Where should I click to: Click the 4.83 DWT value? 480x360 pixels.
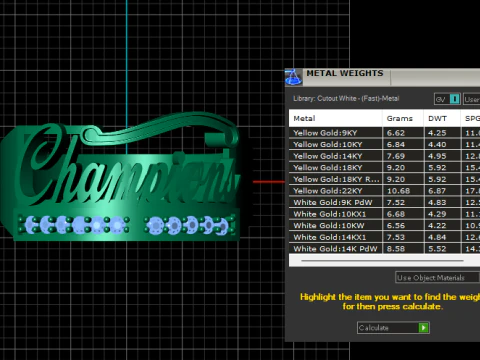point(437,202)
